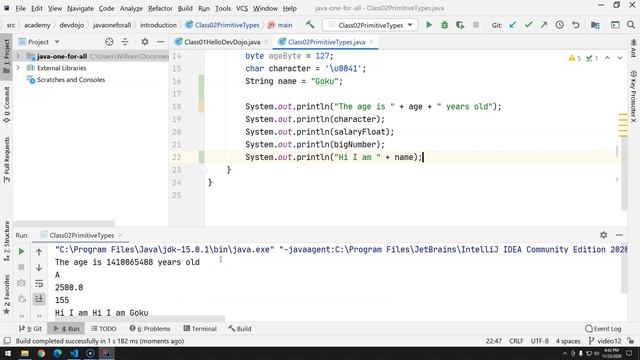Screen dimensions: 640x360
Task: Go to next highlighted problem arrow
Action: [620, 58]
